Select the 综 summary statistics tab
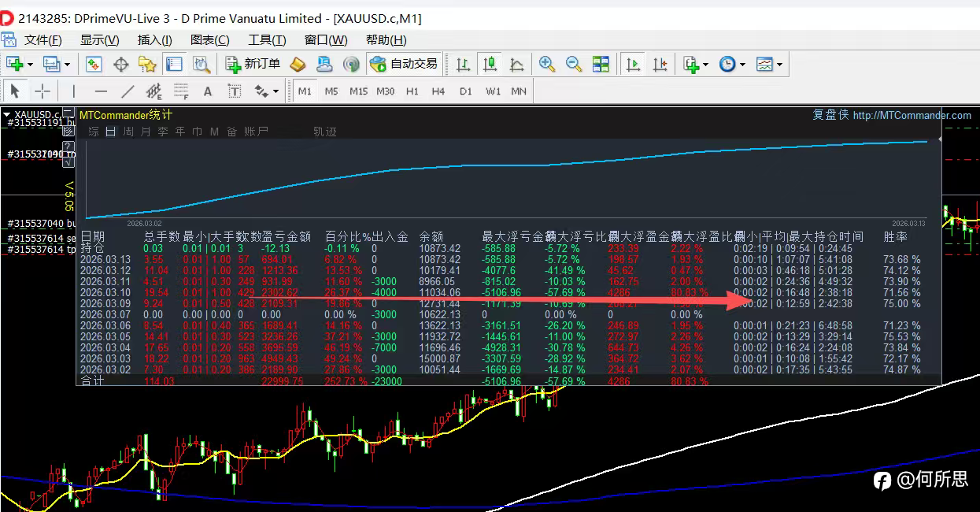 click(x=94, y=132)
